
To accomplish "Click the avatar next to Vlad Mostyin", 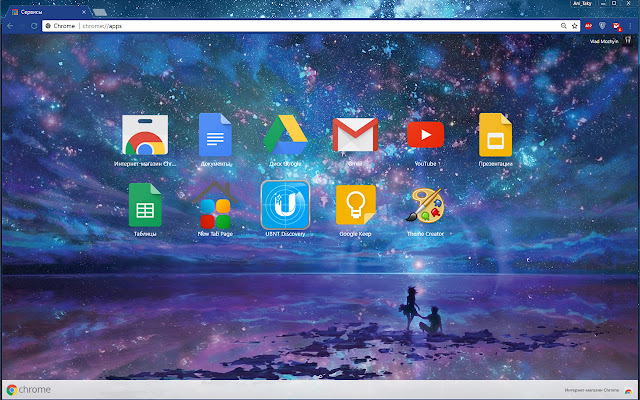I will [627, 40].
